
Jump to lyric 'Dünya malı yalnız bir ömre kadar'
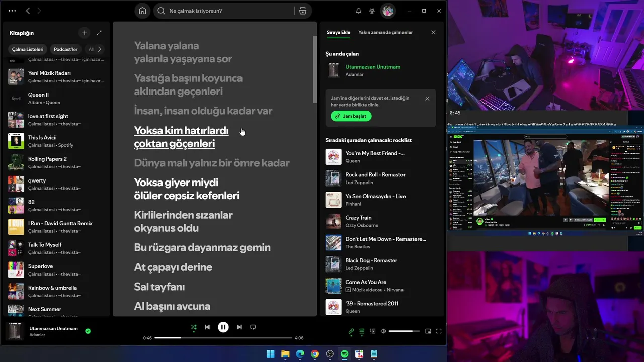click(212, 163)
